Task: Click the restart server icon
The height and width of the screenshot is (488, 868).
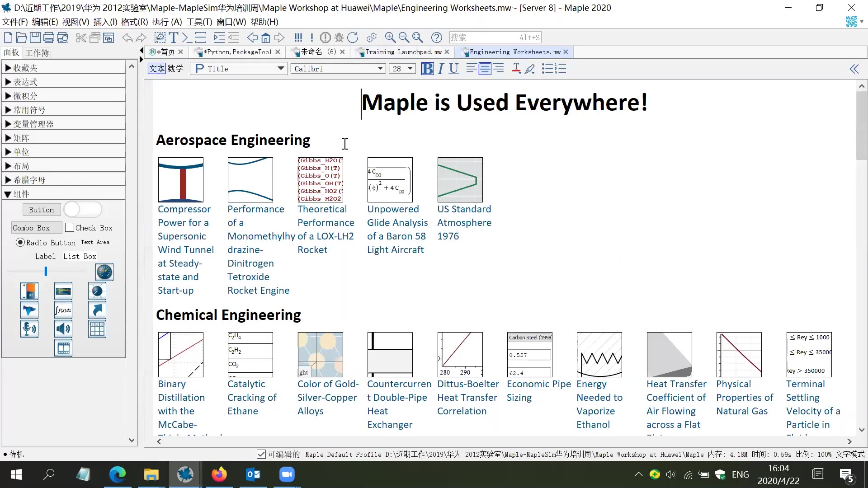Action: click(x=353, y=38)
